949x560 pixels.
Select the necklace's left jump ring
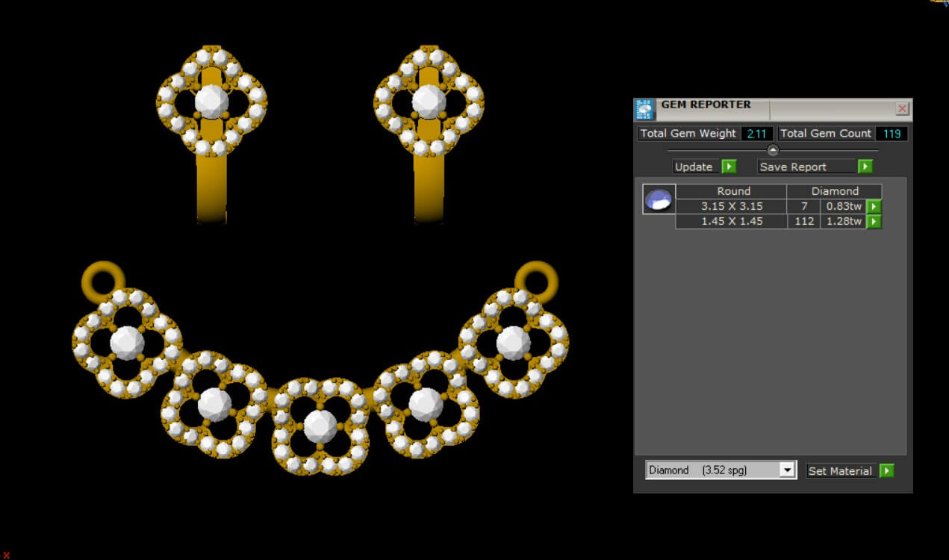point(103,281)
